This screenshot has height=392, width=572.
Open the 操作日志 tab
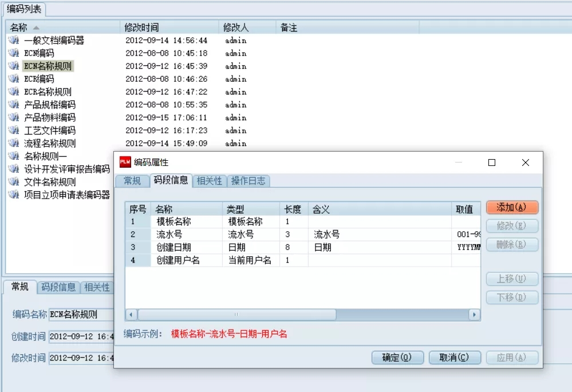[248, 181]
